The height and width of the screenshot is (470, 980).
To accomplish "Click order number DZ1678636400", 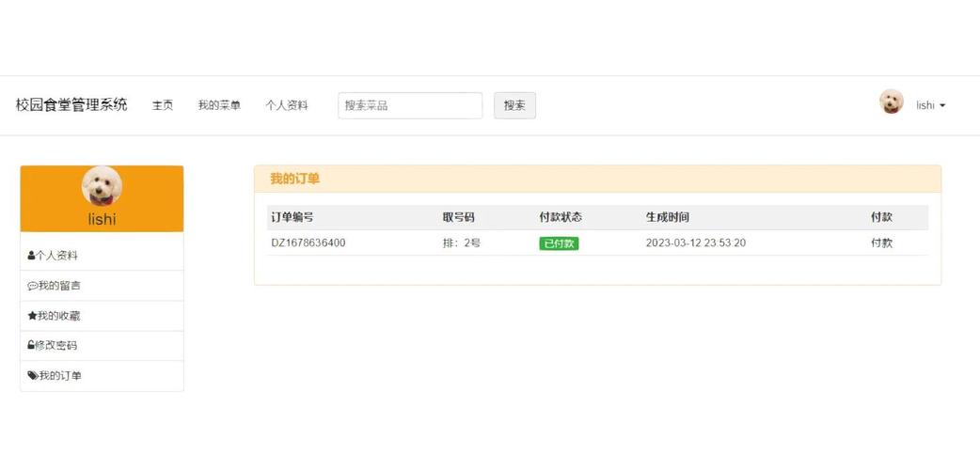I will 308,243.
